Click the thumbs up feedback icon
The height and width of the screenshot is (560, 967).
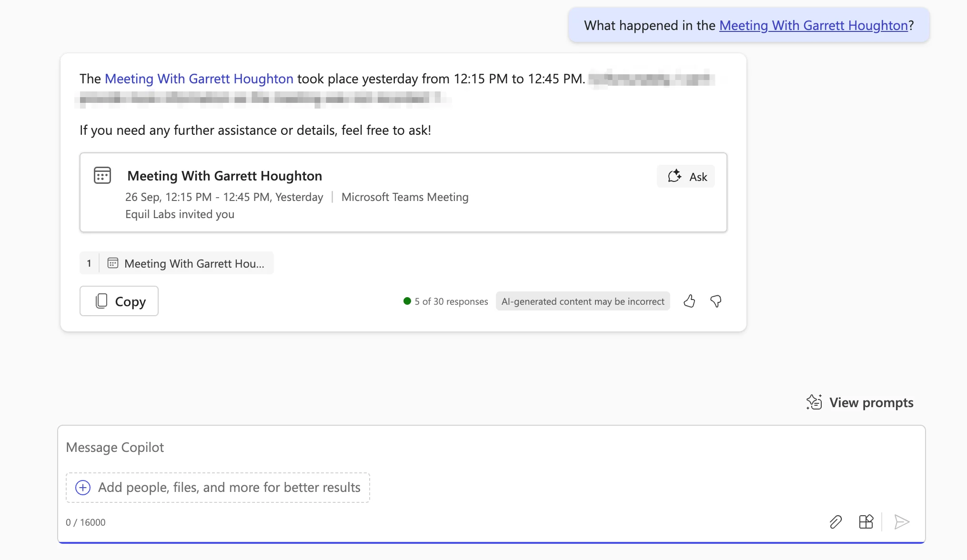(x=689, y=301)
